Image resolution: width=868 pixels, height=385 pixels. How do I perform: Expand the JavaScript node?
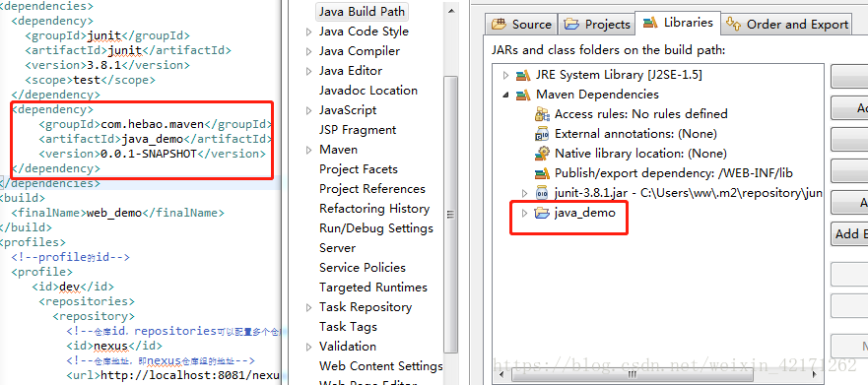point(309,110)
